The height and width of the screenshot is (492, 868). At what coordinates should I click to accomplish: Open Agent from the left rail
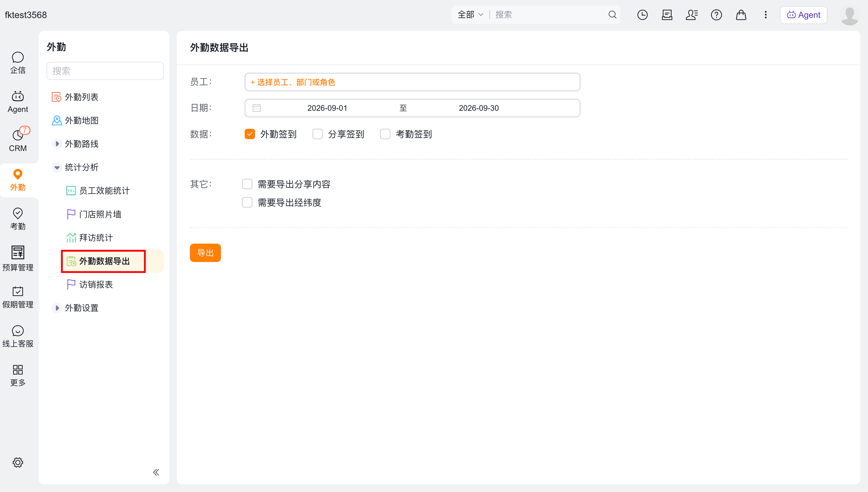pos(17,102)
